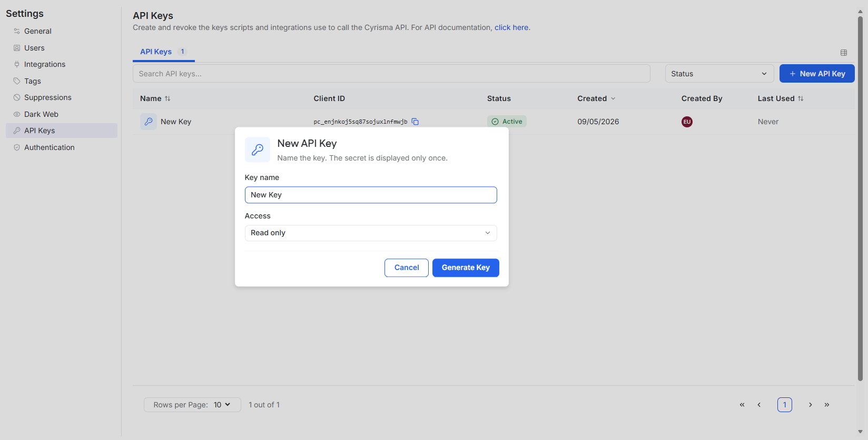Select the API Keys tab
Screen dimensions: 868x440
164,52
